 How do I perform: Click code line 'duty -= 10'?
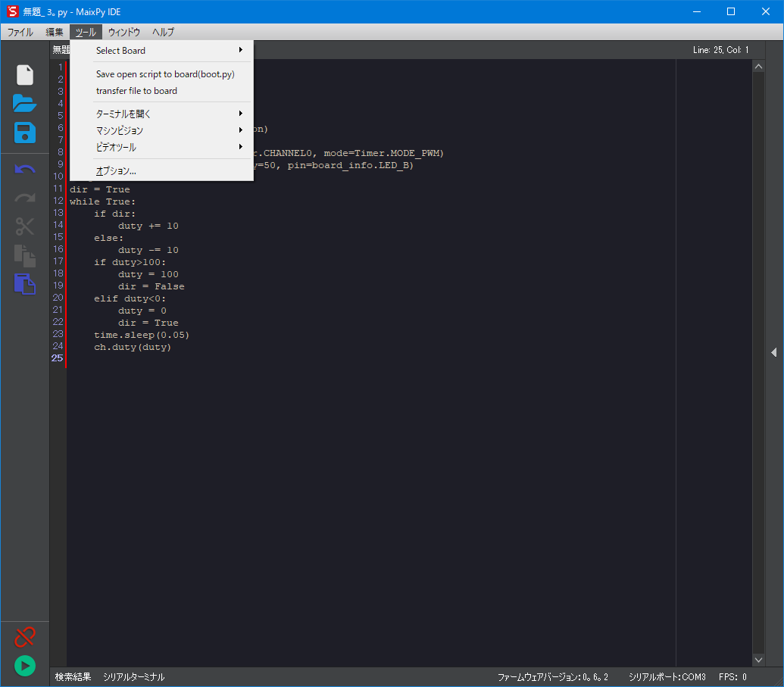tap(148, 250)
